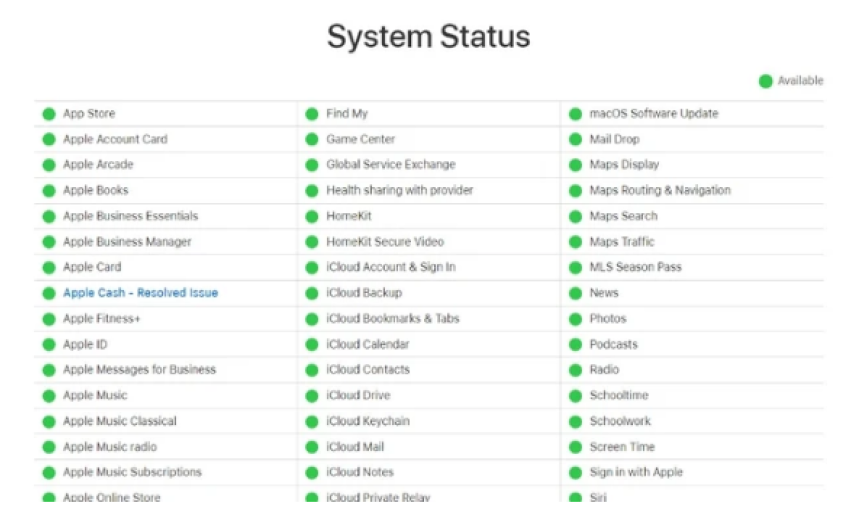
Task: Click the green dot next to HomeKit
Action: pos(312,216)
